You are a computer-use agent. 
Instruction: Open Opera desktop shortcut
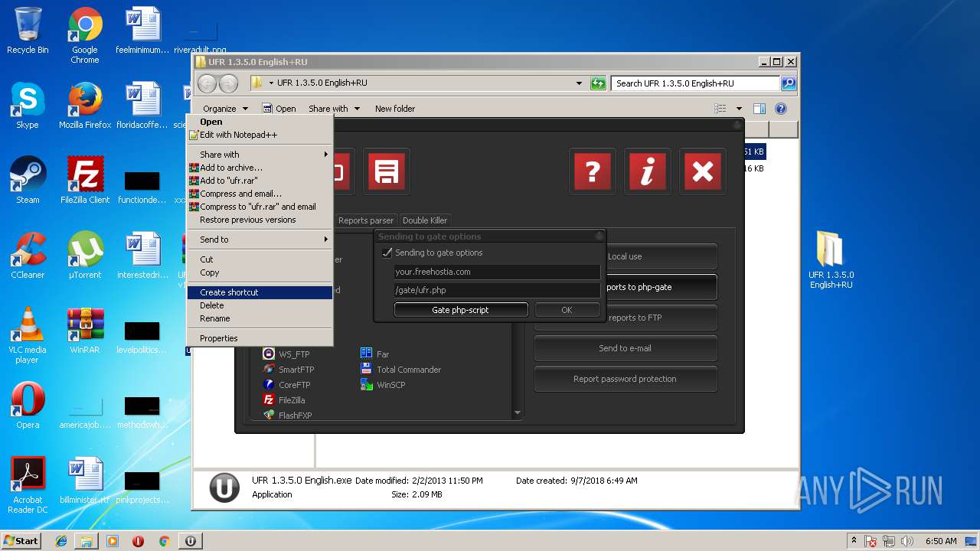pyautogui.click(x=28, y=406)
